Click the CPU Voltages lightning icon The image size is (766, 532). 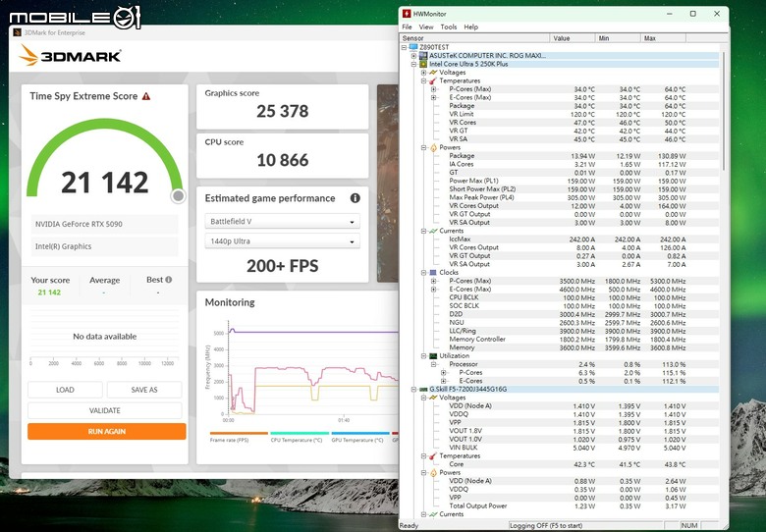coord(433,73)
